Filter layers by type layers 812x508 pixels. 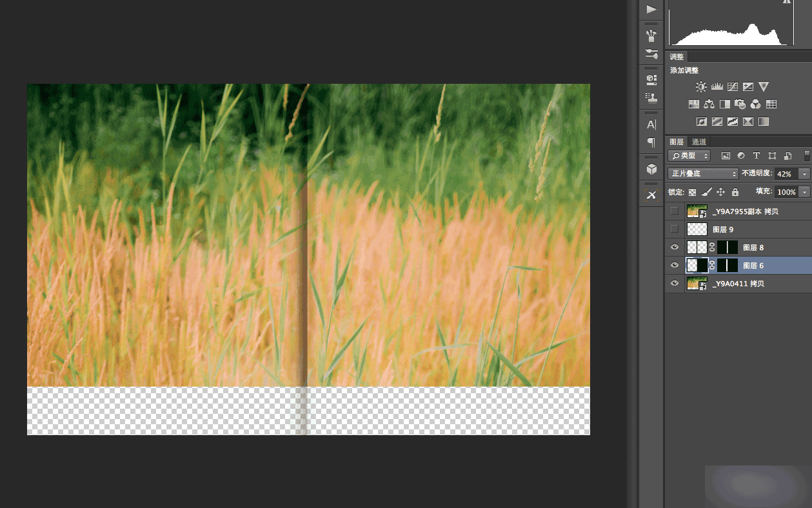(x=757, y=156)
